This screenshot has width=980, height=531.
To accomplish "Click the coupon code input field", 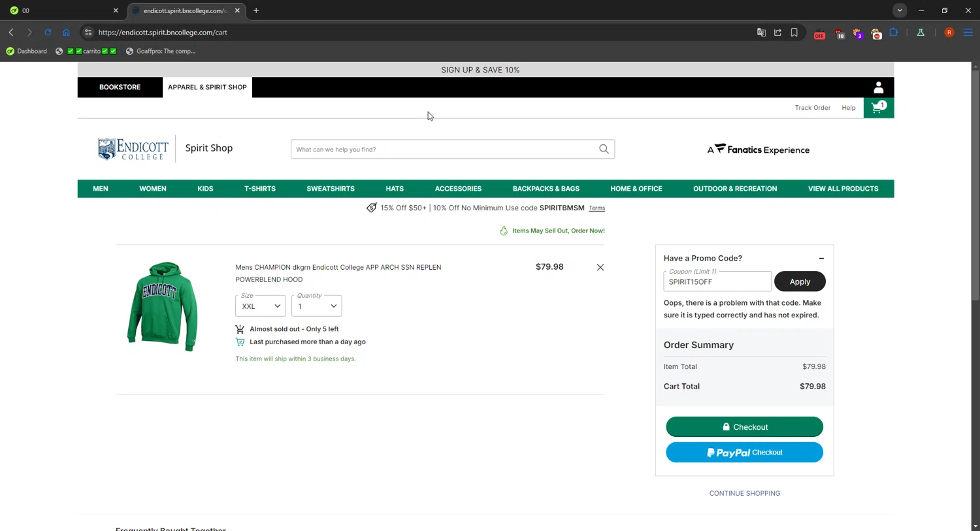I will [x=717, y=282].
